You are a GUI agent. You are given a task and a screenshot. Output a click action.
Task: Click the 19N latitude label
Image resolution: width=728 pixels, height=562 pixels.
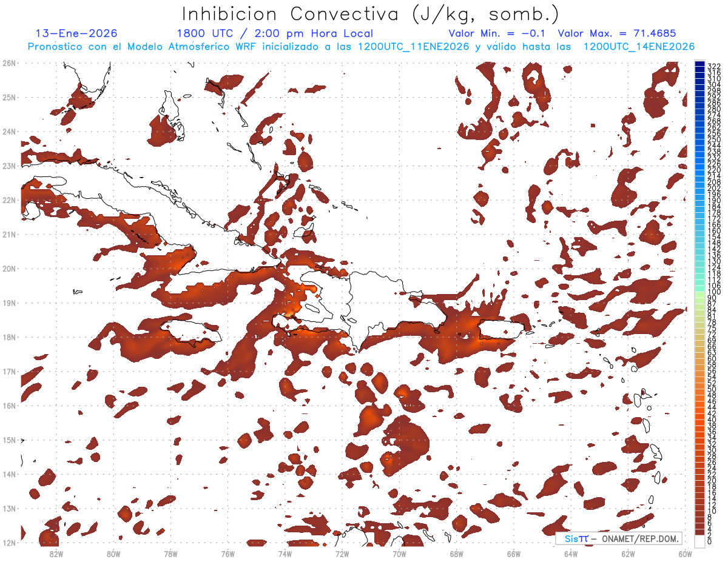9,303
